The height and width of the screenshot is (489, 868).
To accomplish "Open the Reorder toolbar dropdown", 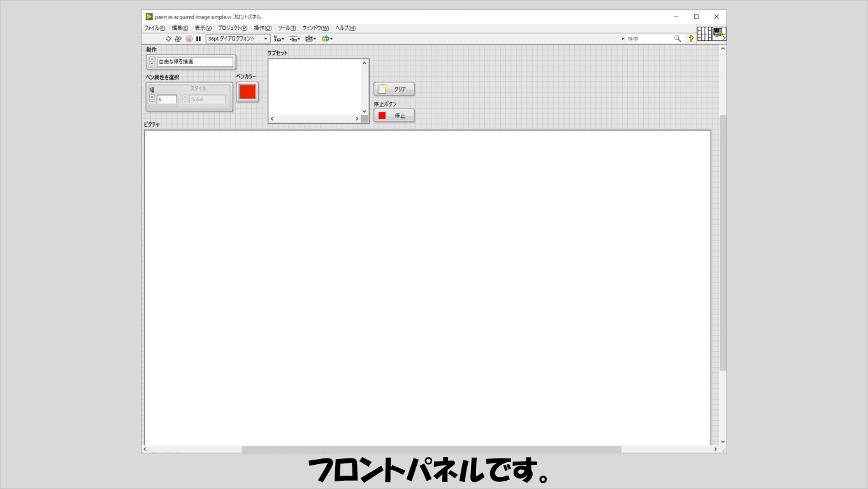I will pyautogui.click(x=327, y=39).
